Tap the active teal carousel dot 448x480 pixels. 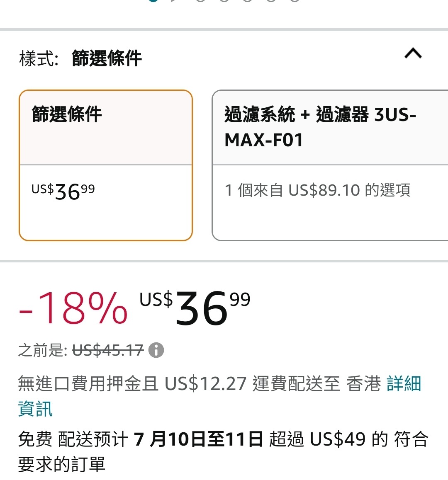coord(153,0)
